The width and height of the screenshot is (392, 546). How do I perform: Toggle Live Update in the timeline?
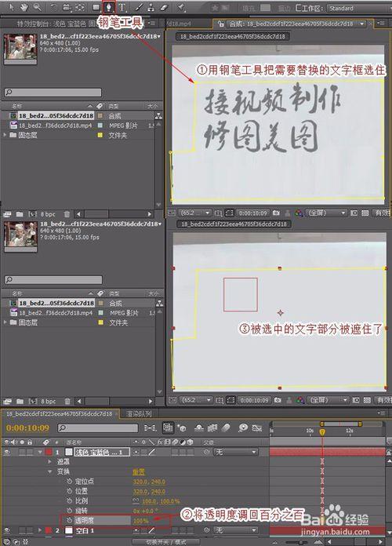tap(168, 428)
